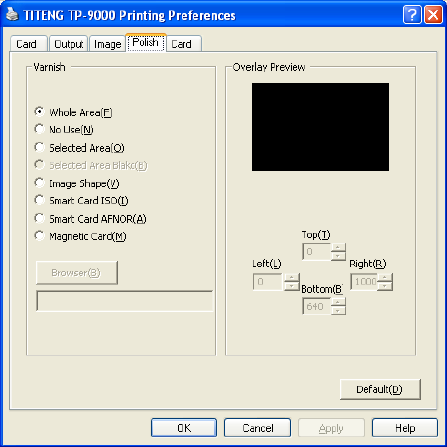
Task: Confirm settings with the OK button
Action: 184,428
